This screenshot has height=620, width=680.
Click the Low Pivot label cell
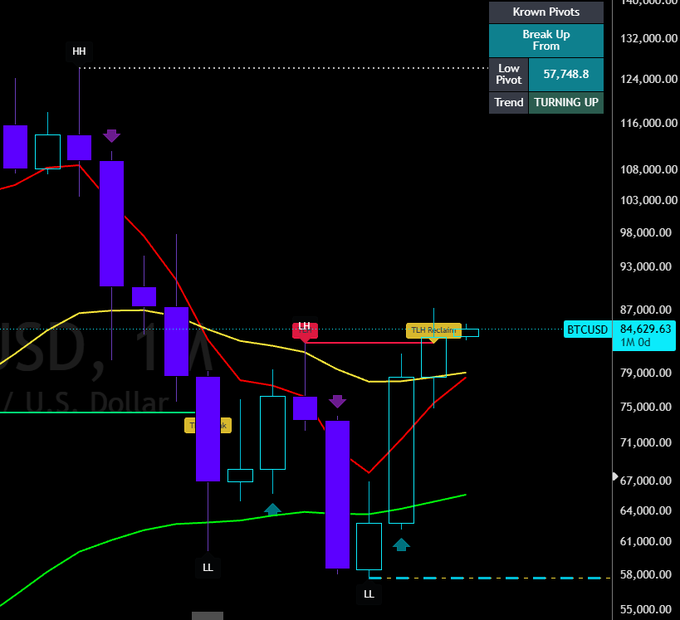coord(508,74)
